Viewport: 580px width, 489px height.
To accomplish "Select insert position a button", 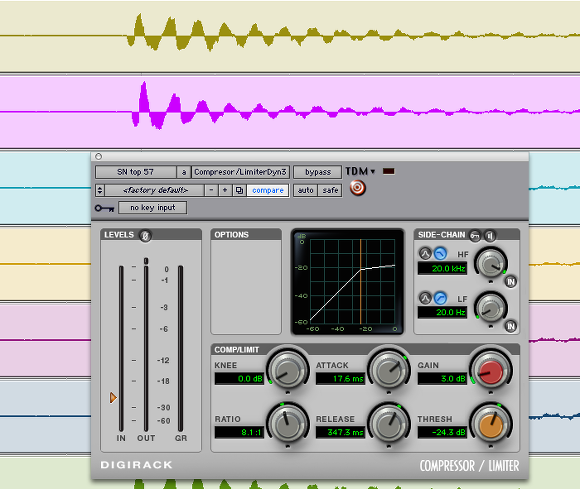I will 184,172.
